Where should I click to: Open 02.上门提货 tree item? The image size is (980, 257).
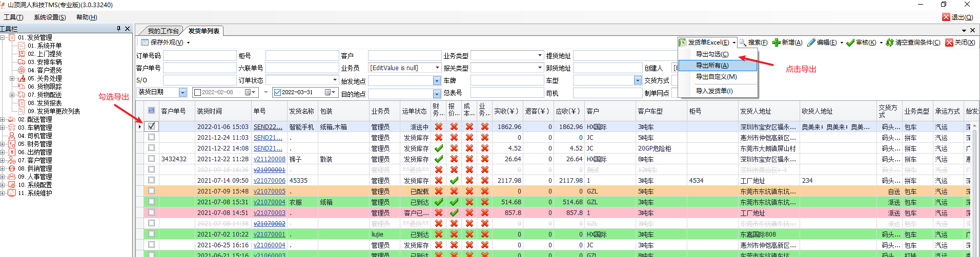coord(45,54)
